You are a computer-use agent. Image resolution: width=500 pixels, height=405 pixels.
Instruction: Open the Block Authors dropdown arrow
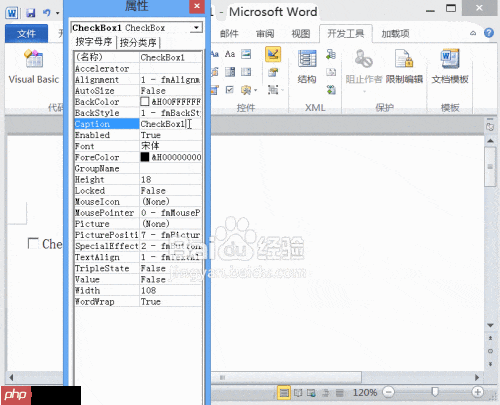tap(364, 91)
